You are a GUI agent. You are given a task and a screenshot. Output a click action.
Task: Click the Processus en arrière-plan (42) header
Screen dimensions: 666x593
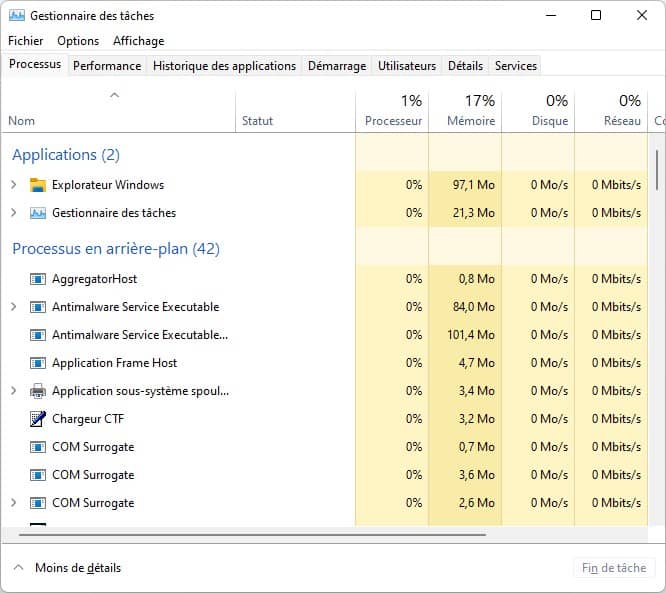point(116,249)
